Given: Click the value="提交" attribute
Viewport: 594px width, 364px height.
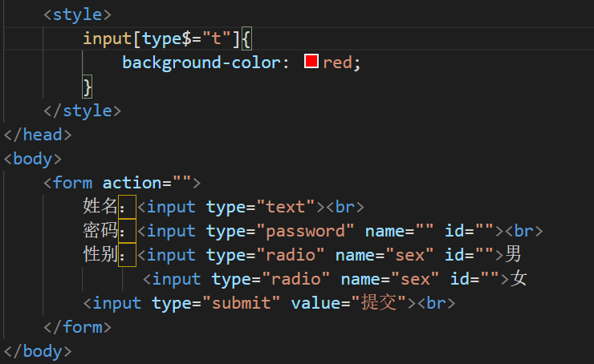Looking at the screenshot, I should pos(348,303).
